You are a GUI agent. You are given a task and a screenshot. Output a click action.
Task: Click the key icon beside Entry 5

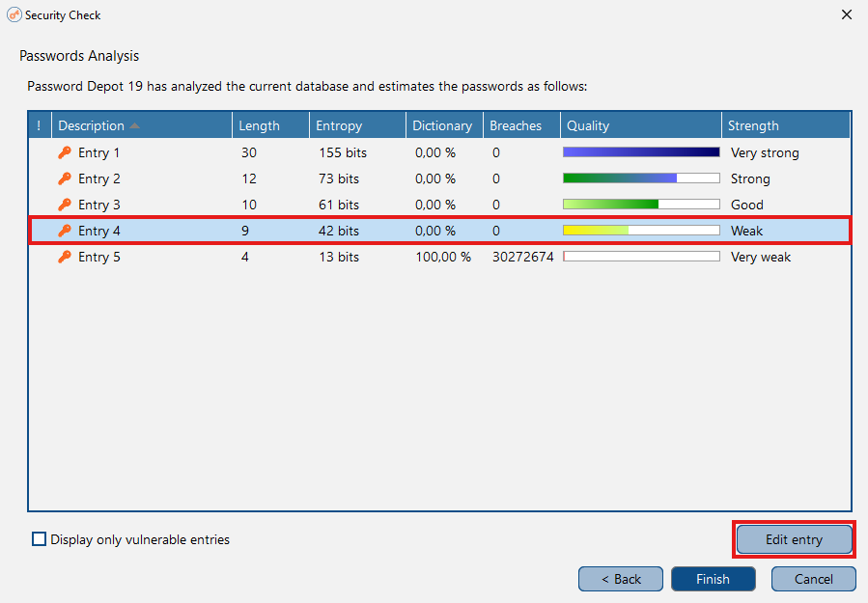point(65,257)
